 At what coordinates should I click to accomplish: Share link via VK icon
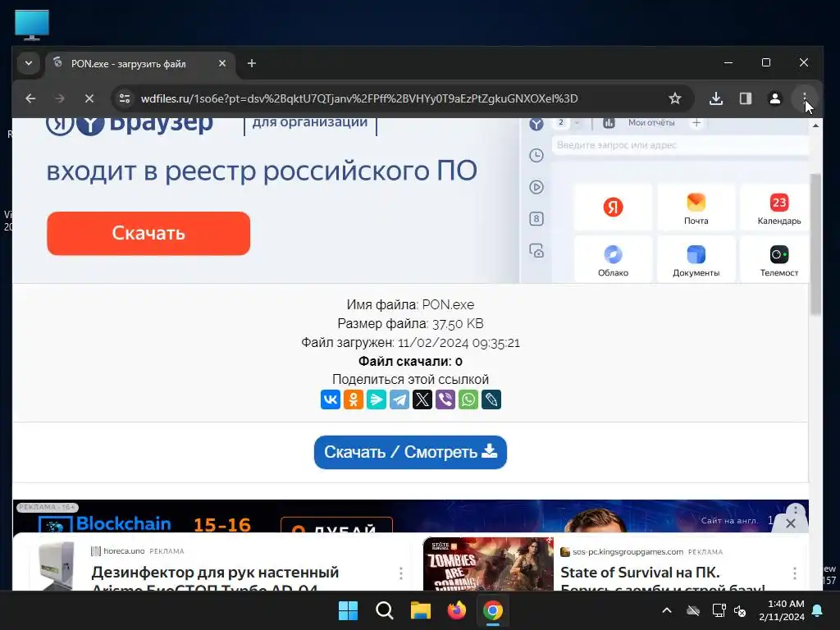331,399
